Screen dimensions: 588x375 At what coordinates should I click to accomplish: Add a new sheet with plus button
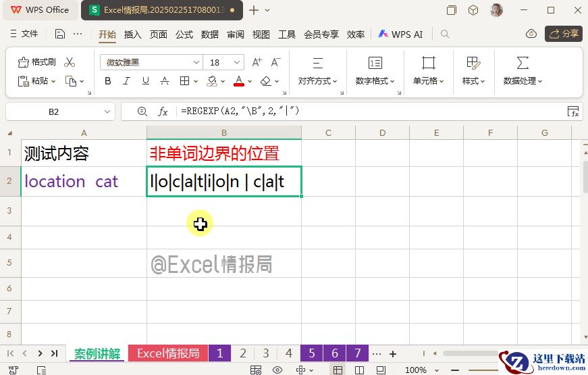click(393, 353)
